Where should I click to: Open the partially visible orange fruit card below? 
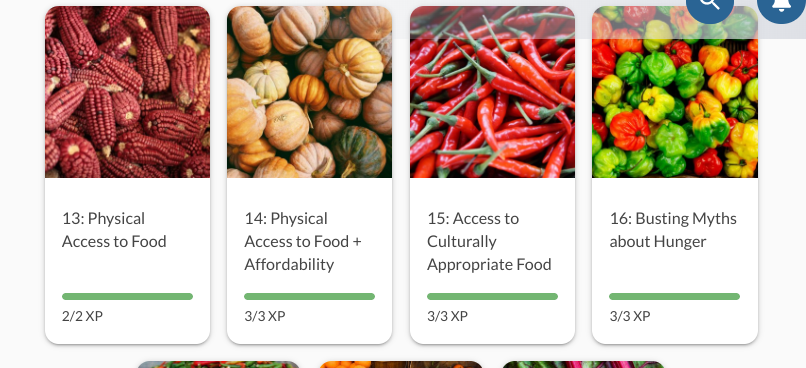pyautogui.click(x=401, y=364)
